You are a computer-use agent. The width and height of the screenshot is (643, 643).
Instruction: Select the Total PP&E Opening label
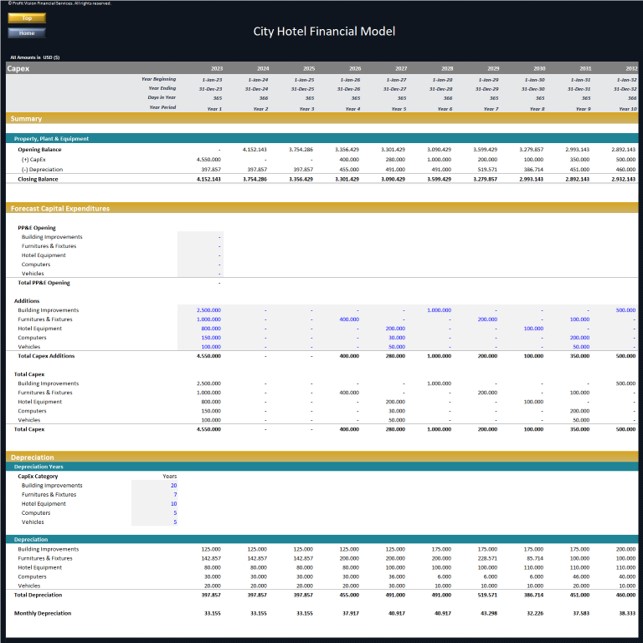tap(44, 283)
